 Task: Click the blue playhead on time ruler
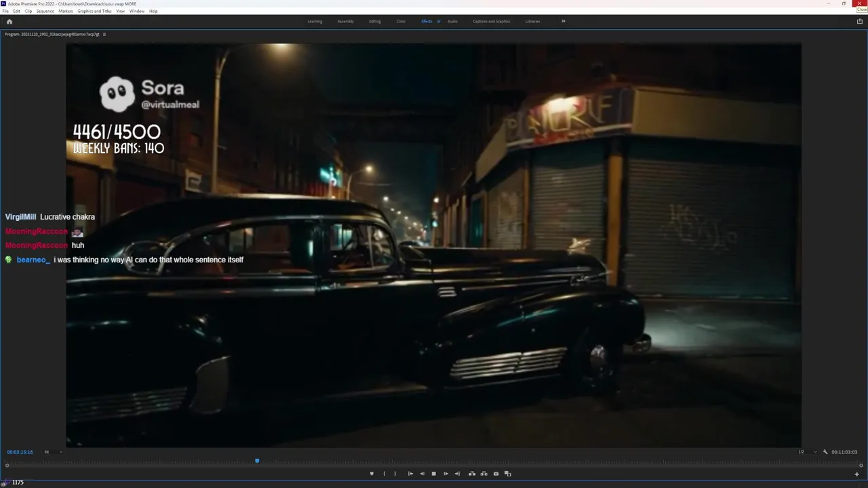pos(257,461)
